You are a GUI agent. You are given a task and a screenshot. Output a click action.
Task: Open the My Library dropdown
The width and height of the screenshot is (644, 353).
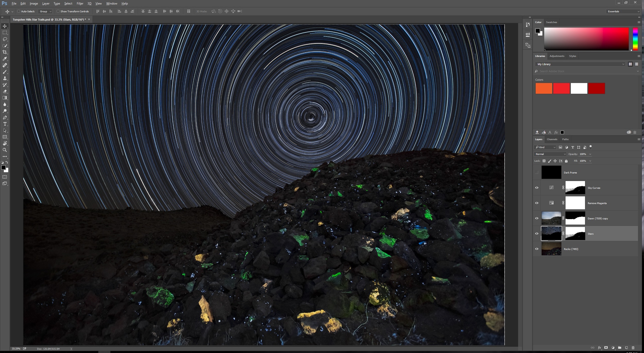(580, 64)
